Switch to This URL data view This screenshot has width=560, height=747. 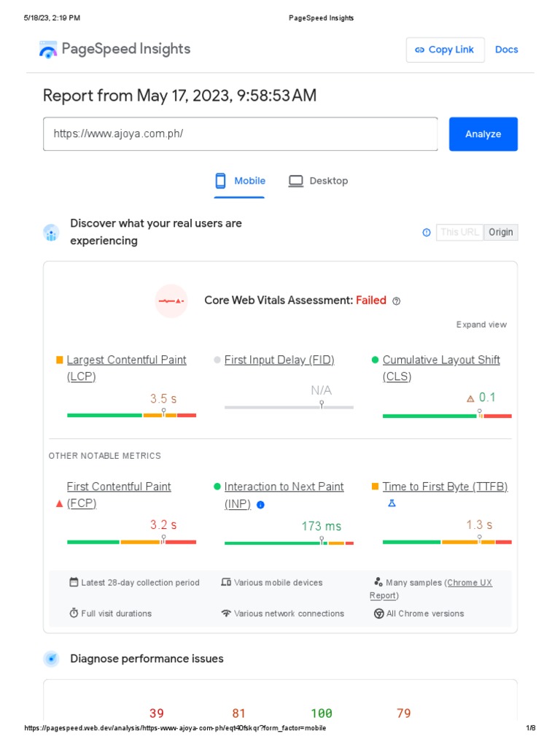click(x=459, y=233)
